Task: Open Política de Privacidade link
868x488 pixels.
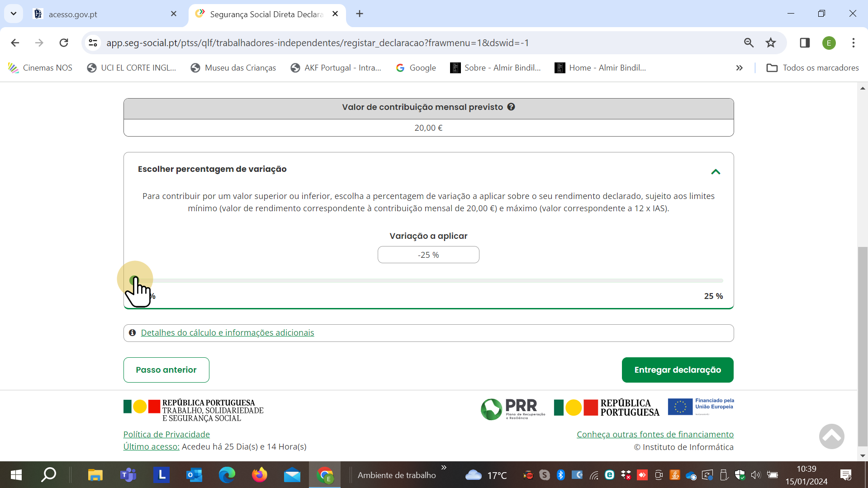Action: 166,434
